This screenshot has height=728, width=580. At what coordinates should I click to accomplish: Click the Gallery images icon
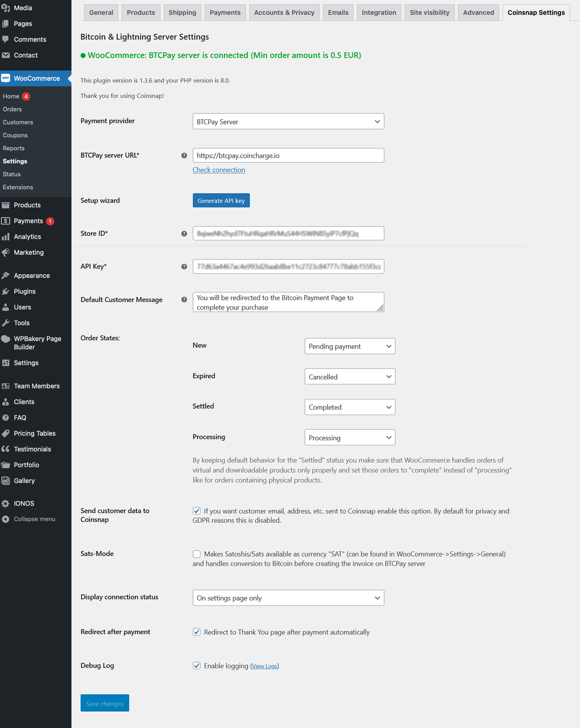coord(6,481)
